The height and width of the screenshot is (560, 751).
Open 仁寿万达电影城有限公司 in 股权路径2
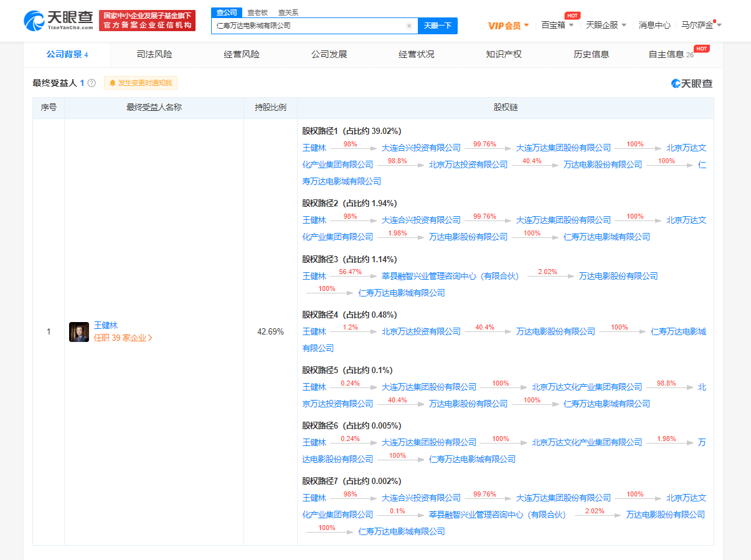tap(607, 237)
